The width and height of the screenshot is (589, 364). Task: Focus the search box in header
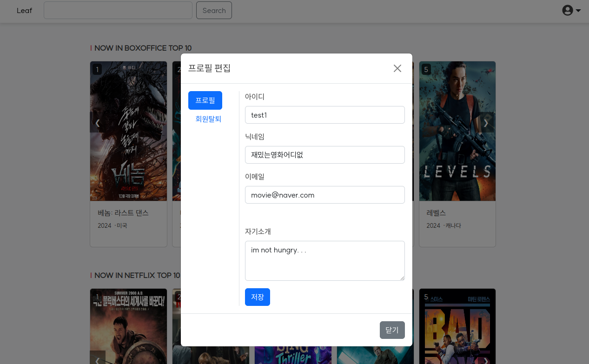coord(118,10)
